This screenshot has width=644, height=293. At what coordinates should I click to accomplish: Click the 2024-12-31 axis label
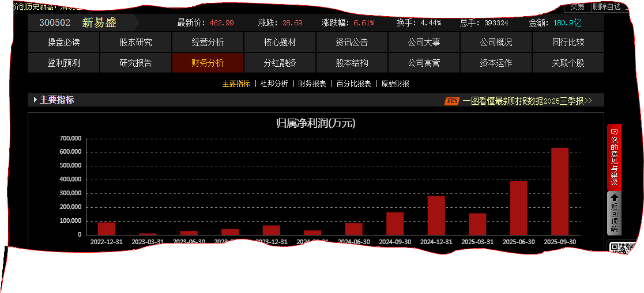(x=436, y=242)
